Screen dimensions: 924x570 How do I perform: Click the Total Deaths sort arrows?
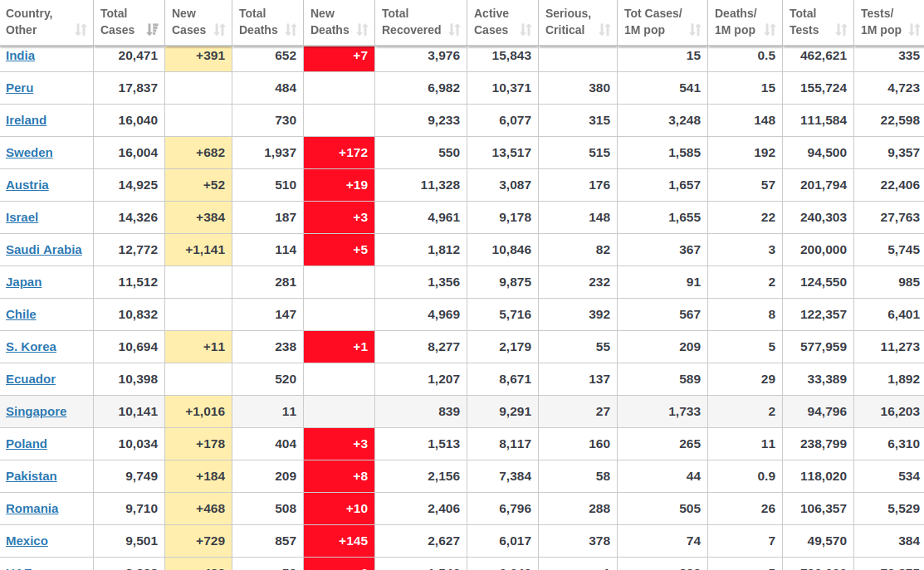click(x=291, y=30)
